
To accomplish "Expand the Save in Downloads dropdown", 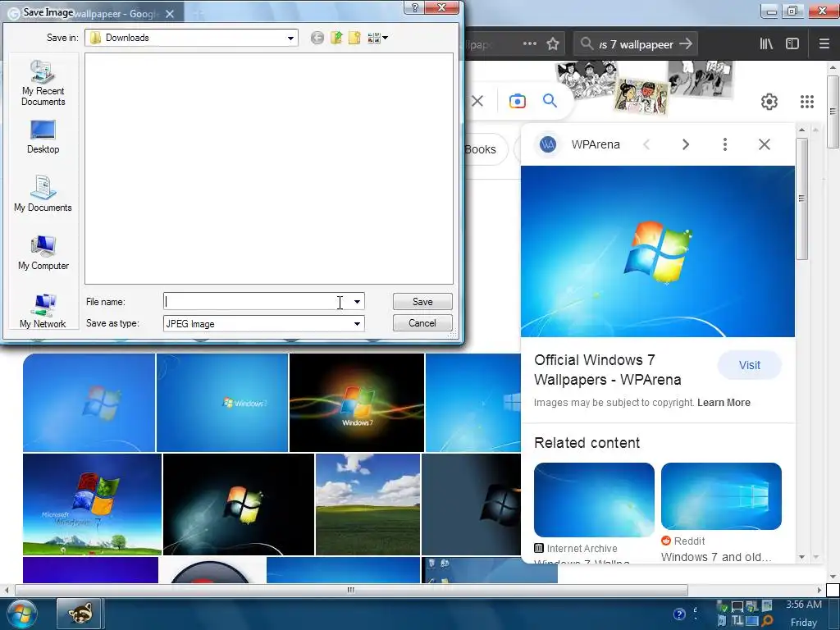I will [x=290, y=38].
